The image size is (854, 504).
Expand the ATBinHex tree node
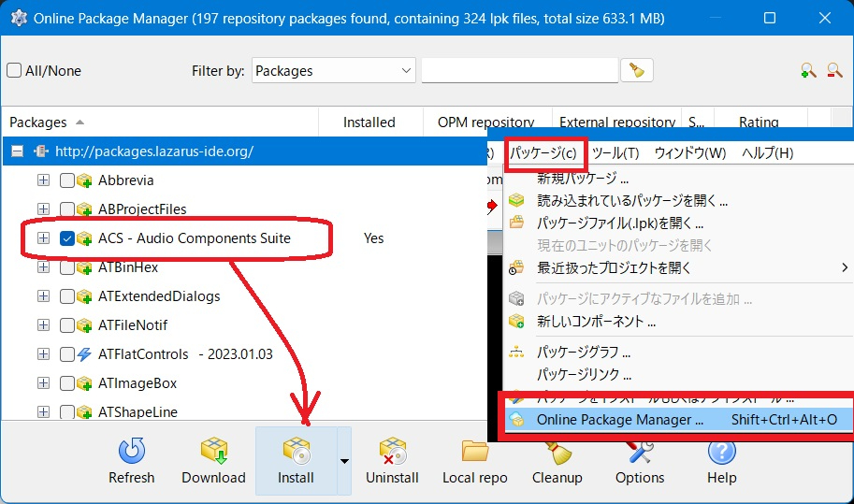(44, 267)
